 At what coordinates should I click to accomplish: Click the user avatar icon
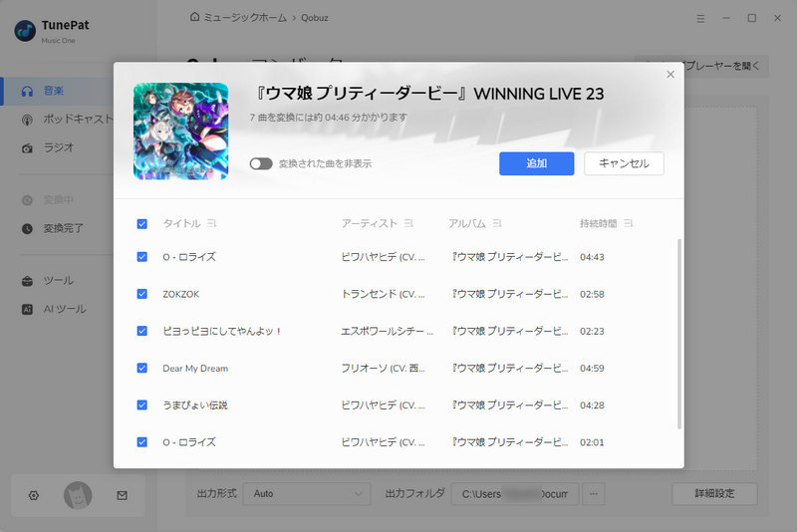(78, 495)
